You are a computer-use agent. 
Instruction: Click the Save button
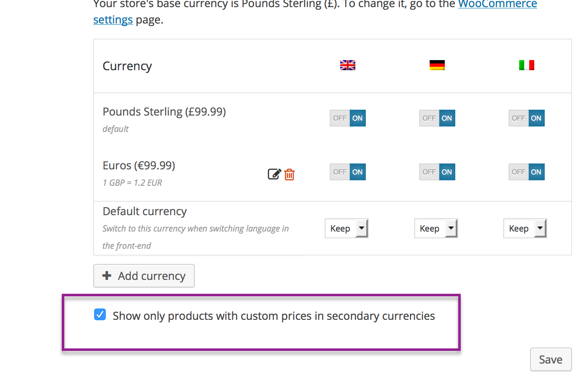pos(551,360)
